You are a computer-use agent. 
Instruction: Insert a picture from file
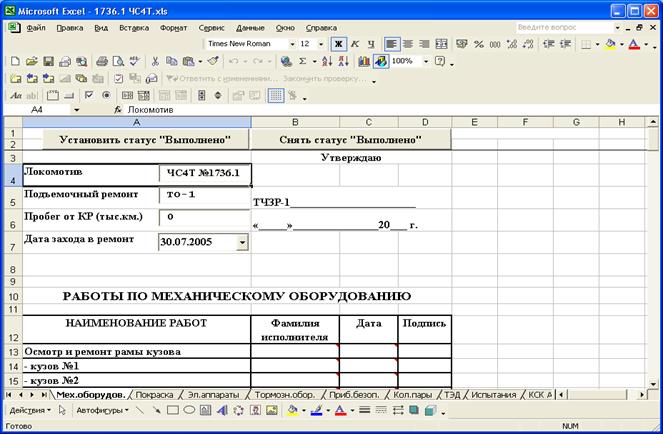click(x=272, y=410)
